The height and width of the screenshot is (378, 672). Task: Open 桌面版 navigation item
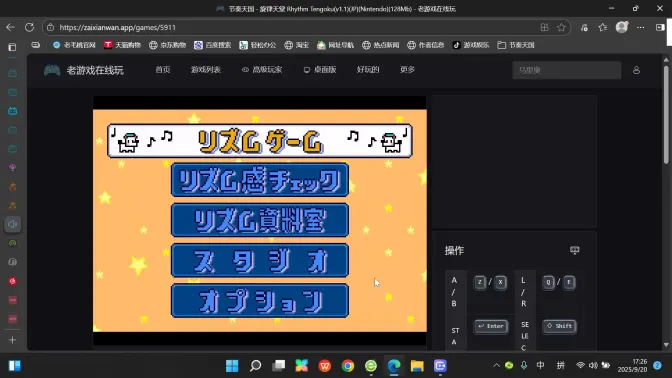pyautogui.click(x=320, y=70)
